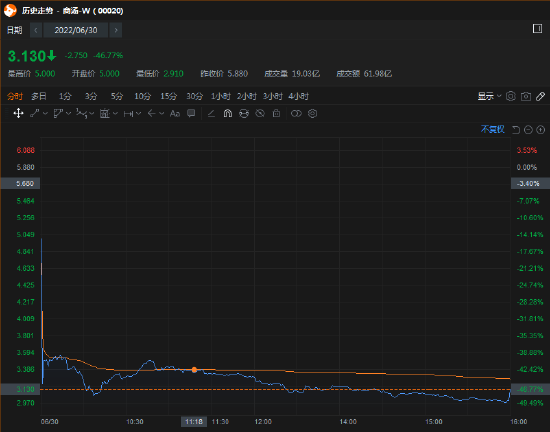Open chart settings gear icon

[511, 96]
